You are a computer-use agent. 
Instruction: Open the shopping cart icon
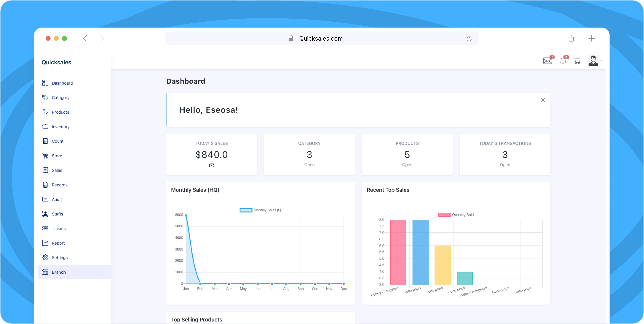(x=577, y=61)
